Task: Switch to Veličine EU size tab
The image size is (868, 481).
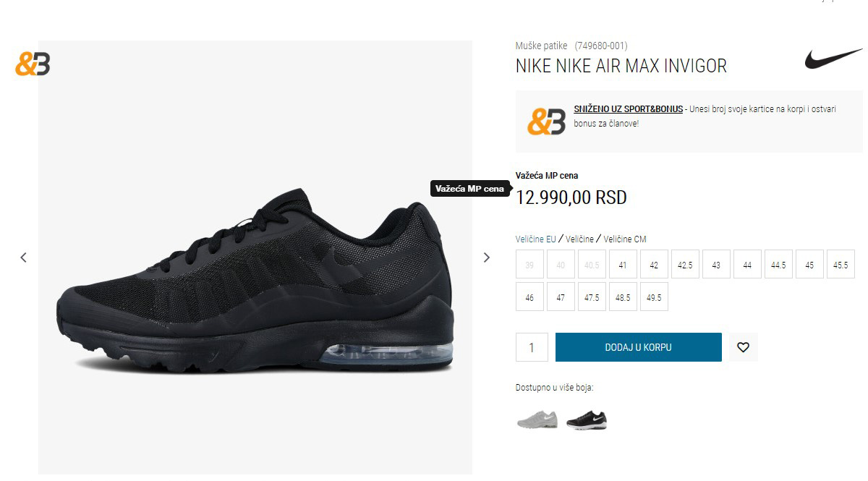Action: [x=536, y=239]
